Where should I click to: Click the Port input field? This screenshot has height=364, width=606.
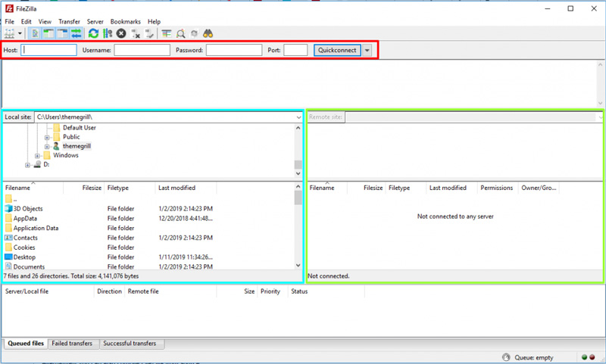295,50
